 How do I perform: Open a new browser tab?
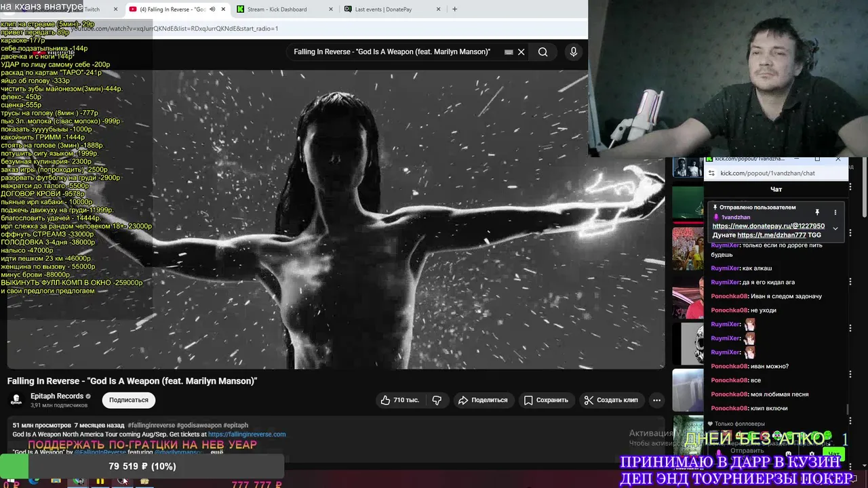[x=454, y=9]
